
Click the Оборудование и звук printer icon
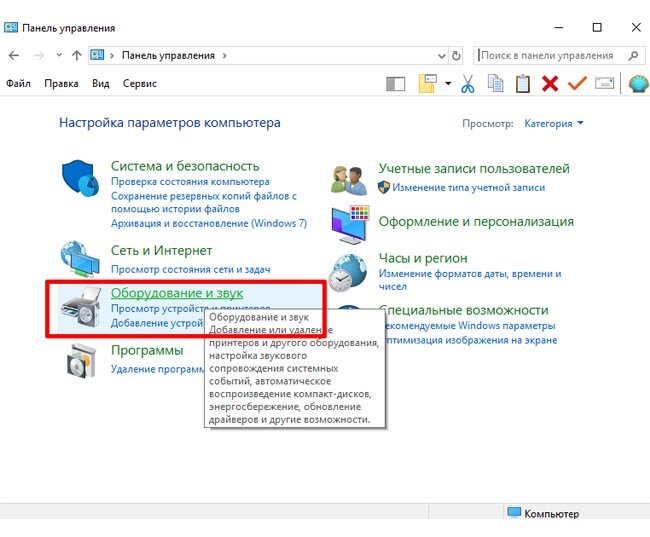click(81, 307)
